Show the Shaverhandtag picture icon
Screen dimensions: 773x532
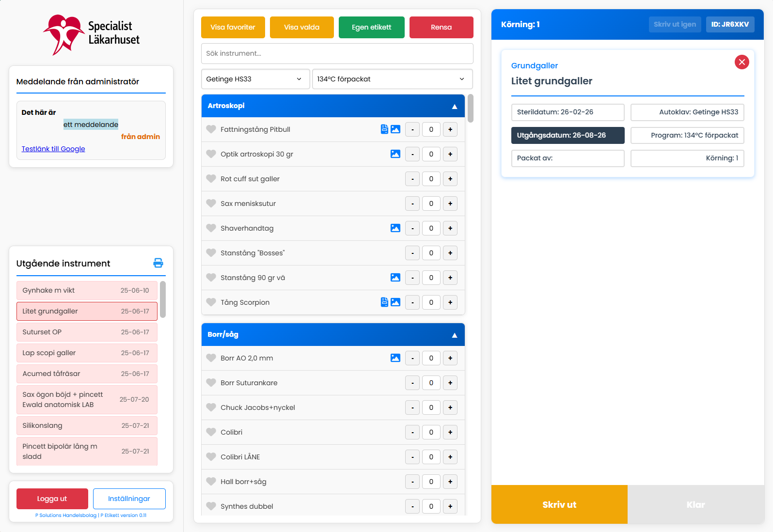point(395,228)
